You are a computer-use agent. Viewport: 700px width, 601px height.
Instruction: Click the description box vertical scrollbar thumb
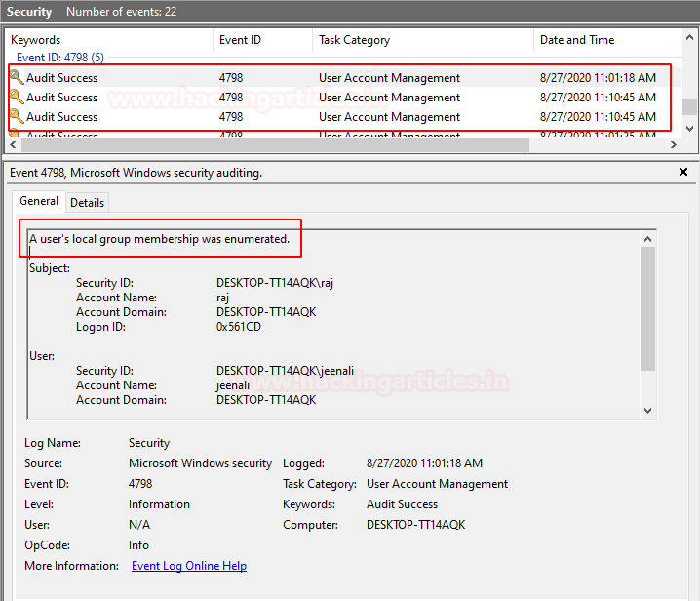[x=647, y=308]
